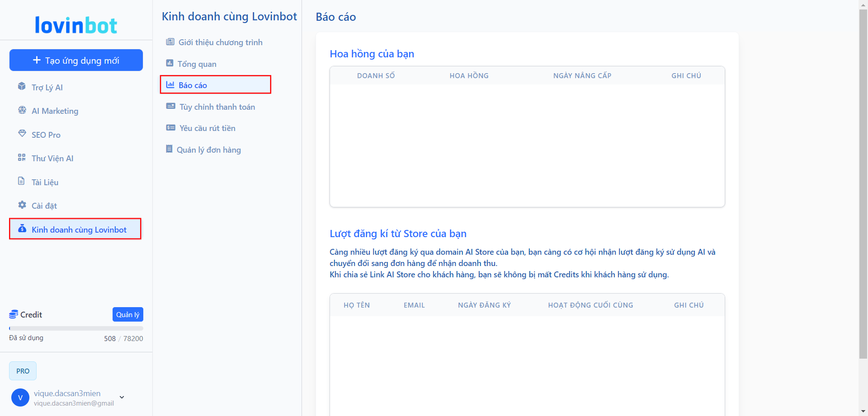Click the SEO Pro diamond icon

(x=22, y=134)
